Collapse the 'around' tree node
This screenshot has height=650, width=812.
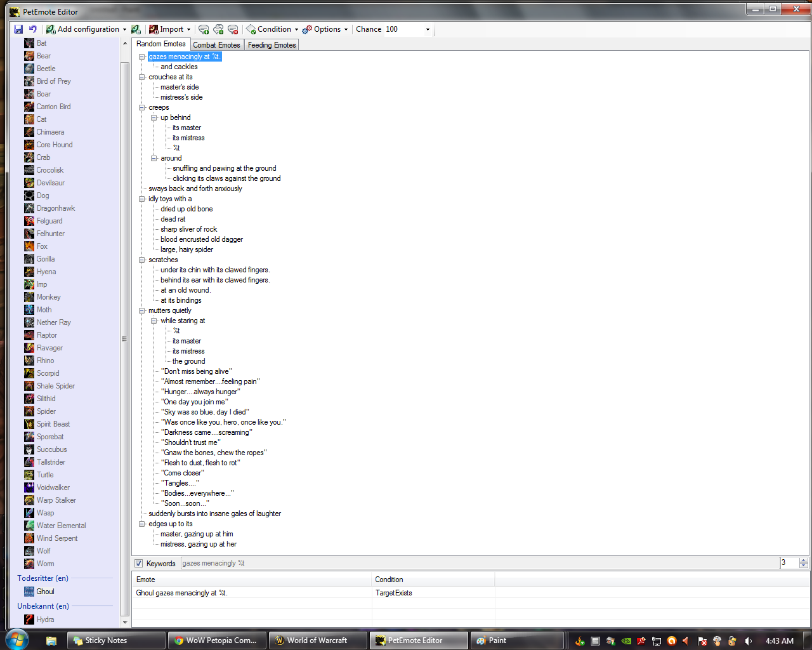point(154,158)
